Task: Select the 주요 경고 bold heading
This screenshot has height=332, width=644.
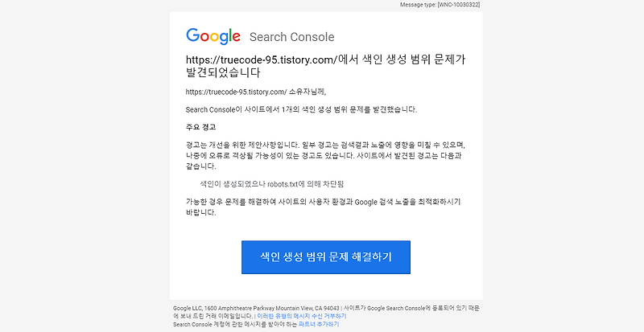Action: pos(200,127)
